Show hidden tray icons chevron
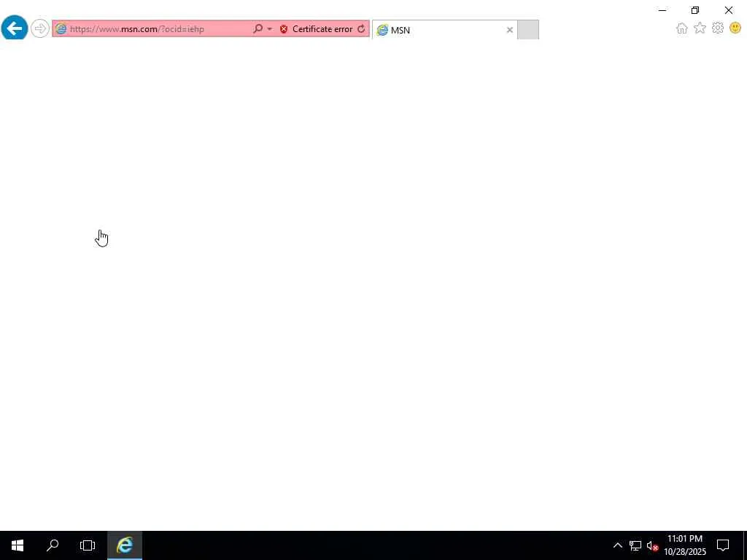This screenshot has width=747, height=560. point(617,545)
